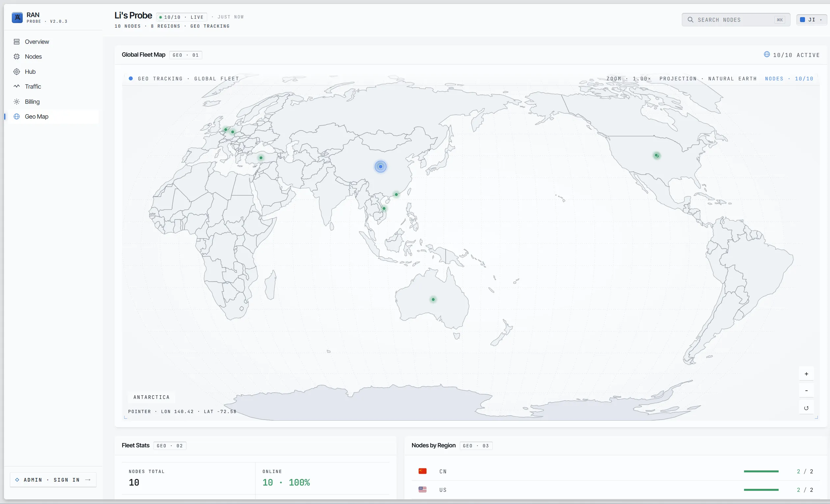Select the green node marker in the United States
This screenshot has width=830, height=504.
656,155
